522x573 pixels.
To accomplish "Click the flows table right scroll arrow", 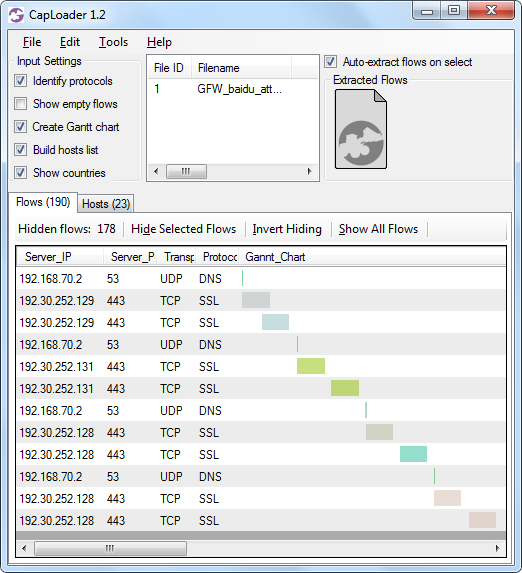I will (x=497, y=548).
